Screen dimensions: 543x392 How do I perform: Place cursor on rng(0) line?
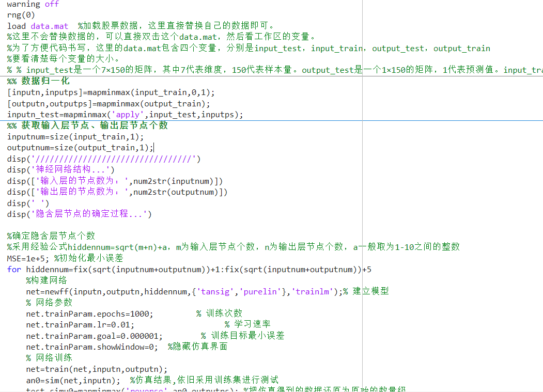pyautogui.click(x=21, y=15)
